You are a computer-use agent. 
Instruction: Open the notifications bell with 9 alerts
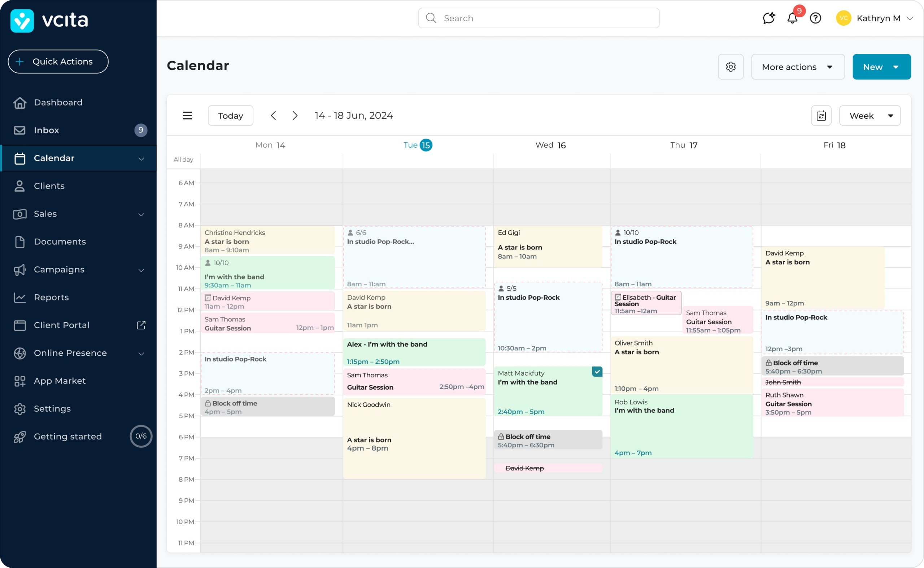pyautogui.click(x=792, y=18)
